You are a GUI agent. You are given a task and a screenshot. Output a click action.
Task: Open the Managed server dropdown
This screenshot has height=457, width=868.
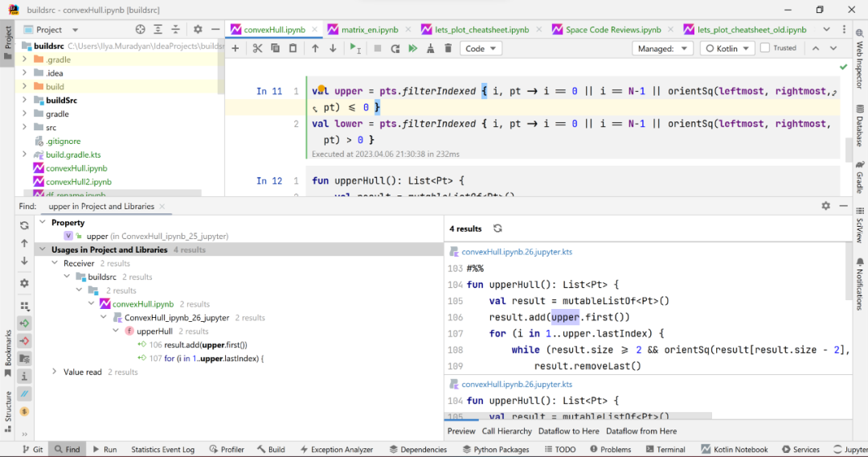[662, 49]
